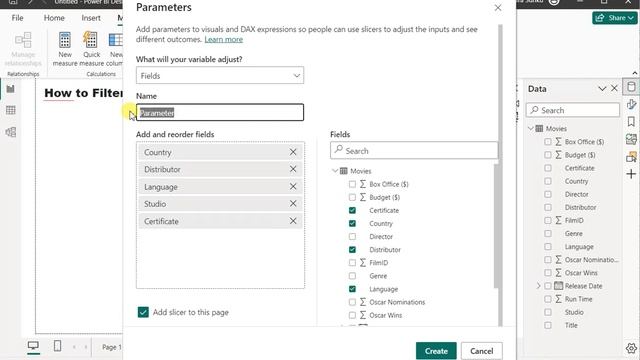The height and width of the screenshot is (360, 640).
Task: Check Director in dialog fields
Action: coord(352,236)
